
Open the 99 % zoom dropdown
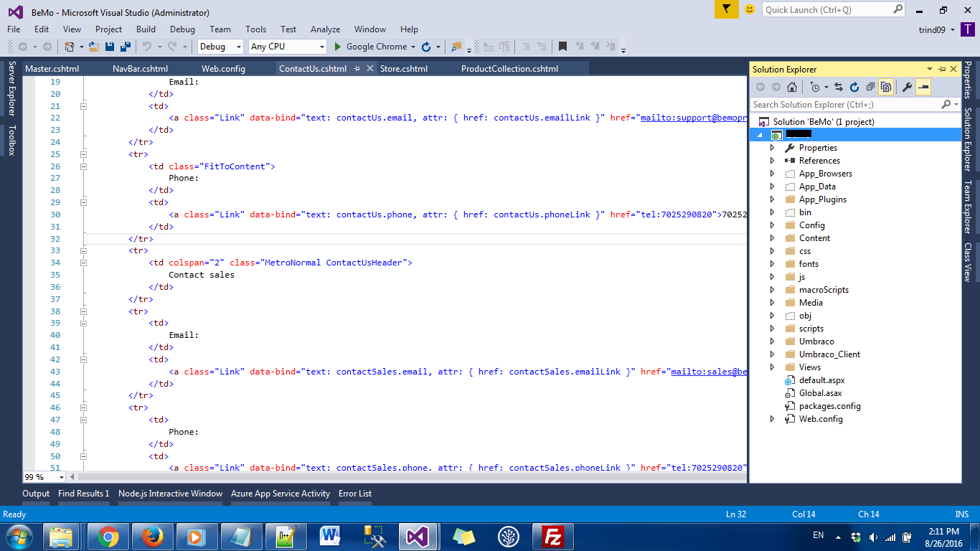pyautogui.click(x=61, y=477)
